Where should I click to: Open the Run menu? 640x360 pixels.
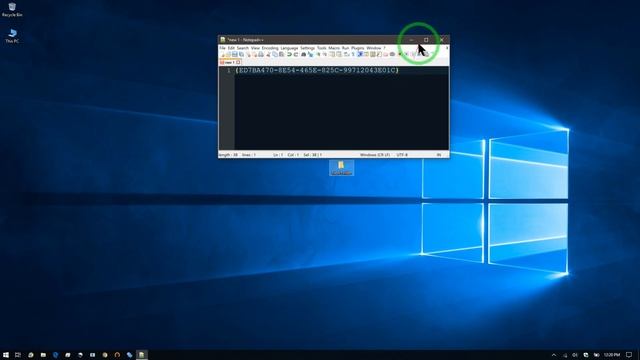[346, 48]
